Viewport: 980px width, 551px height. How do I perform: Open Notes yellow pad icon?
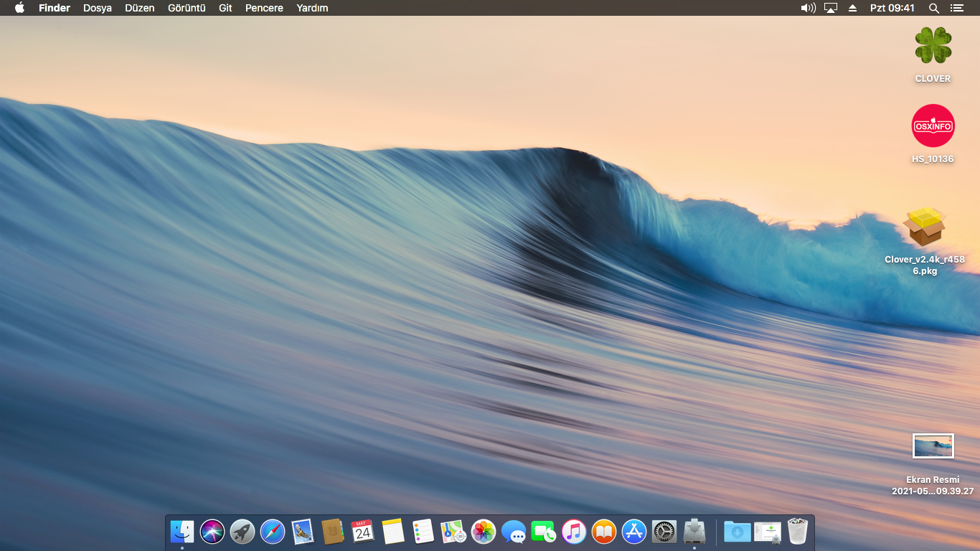(x=393, y=532)
